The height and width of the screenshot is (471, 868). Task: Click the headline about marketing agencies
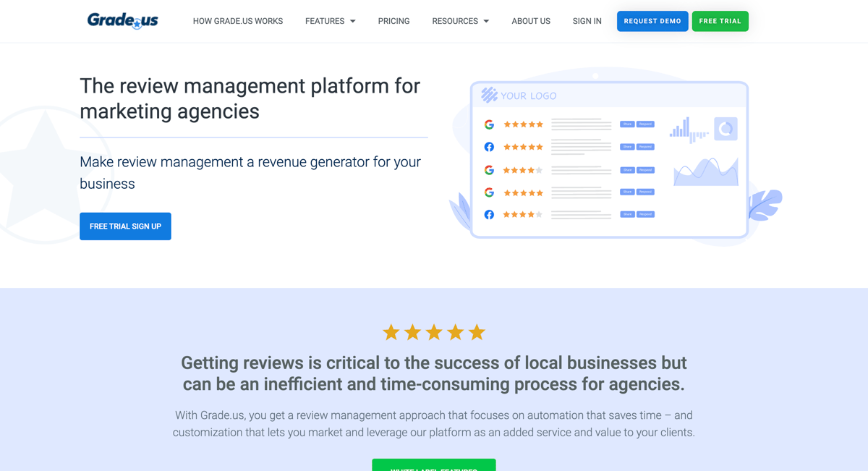250,98
